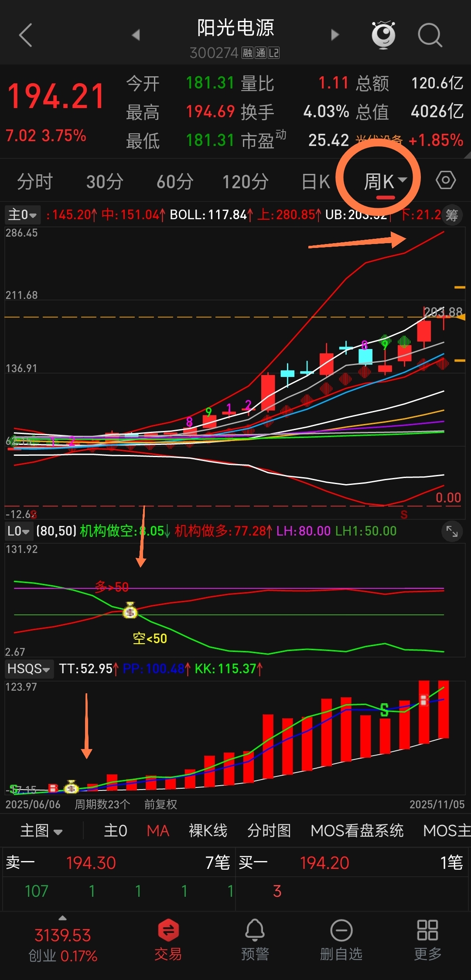Image resolution: width=471 pixels, height=980 pixels.
Task: Tap 机构做多:77.28 indicator value
Action: pyautogui.click(x=223, y=531)
